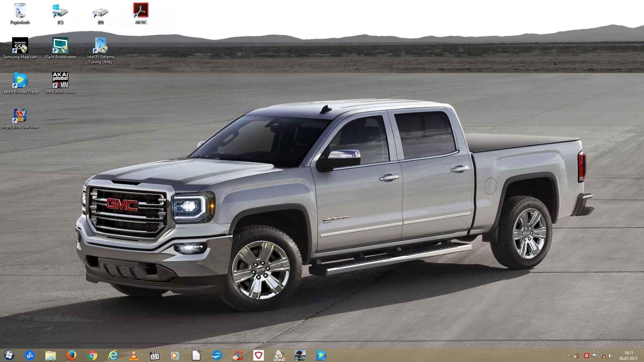Viewport: 644px width, 362px height.
Task: Open the ARDC Acrobat Reader shortcut
Action: 141,11
